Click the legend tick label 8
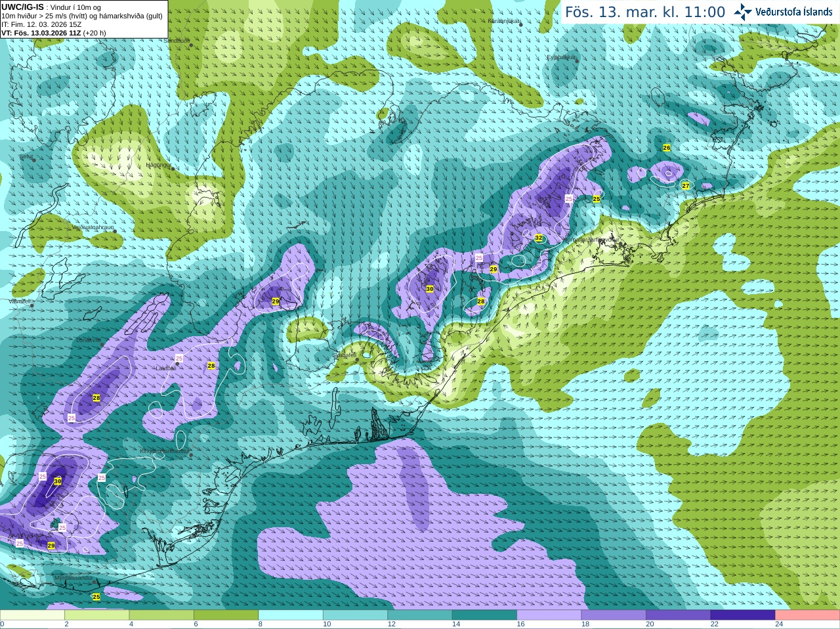The width and height of the screenshot is (840, 629). (261, 624)
